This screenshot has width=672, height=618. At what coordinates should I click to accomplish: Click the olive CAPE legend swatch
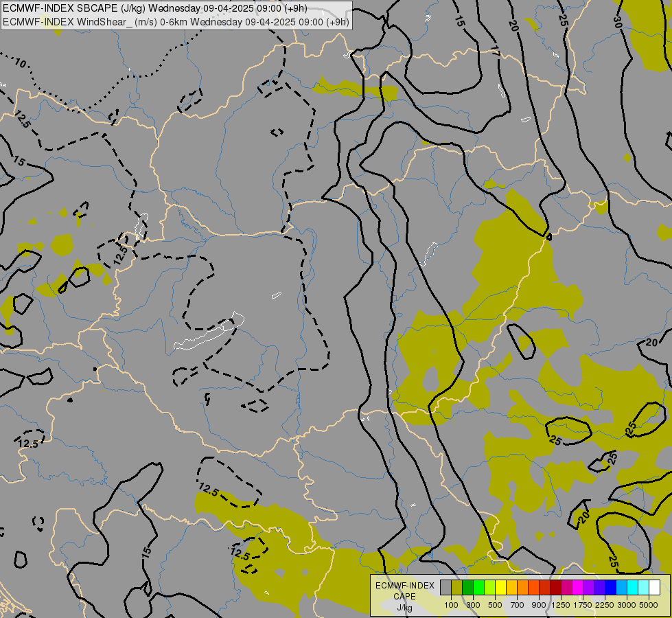pos(457,587)
